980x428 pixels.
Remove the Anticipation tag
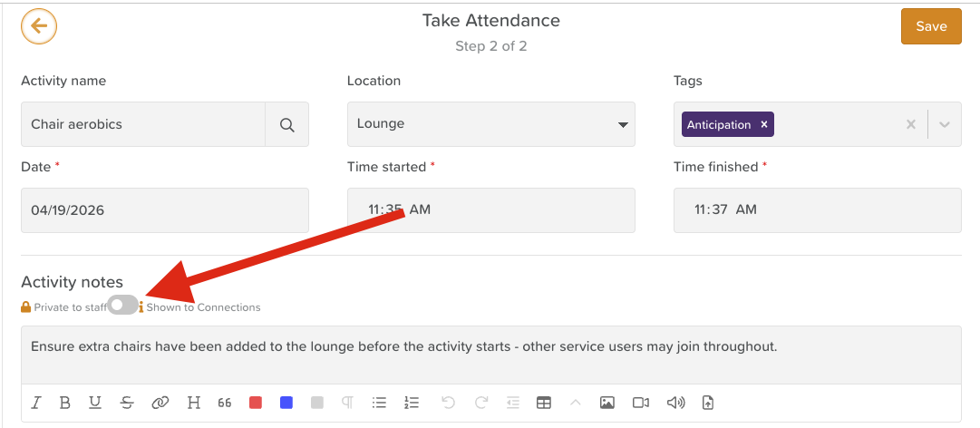click(x=764, y=125)
